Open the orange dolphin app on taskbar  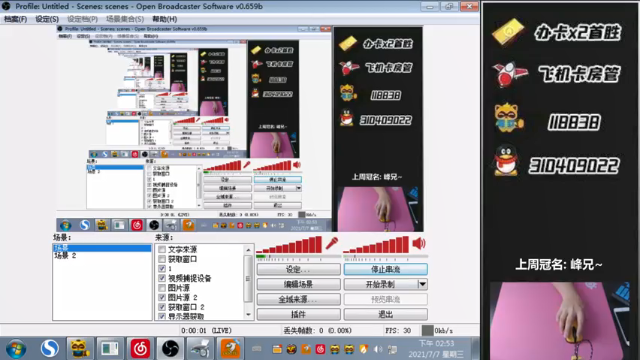pos(231,349)
